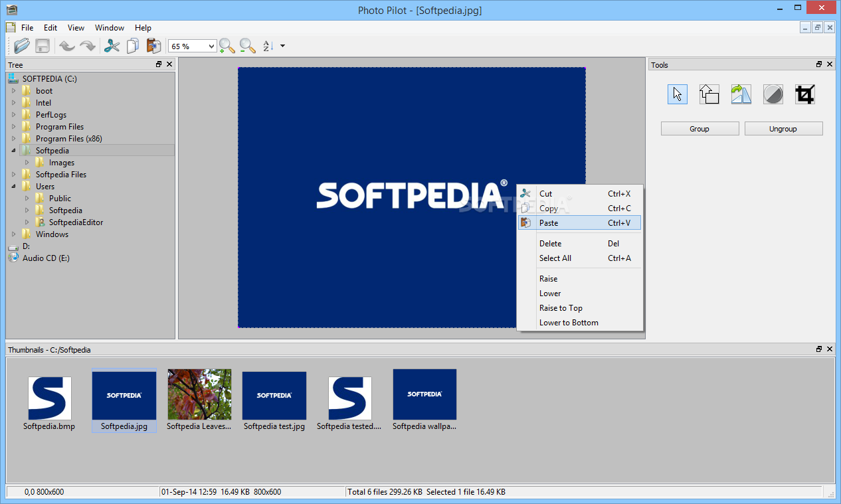The height and width of the screenshot is (504, 841).
Task: Select the SOFTPEDIA (C:) drive
Action: pos(50,79)
